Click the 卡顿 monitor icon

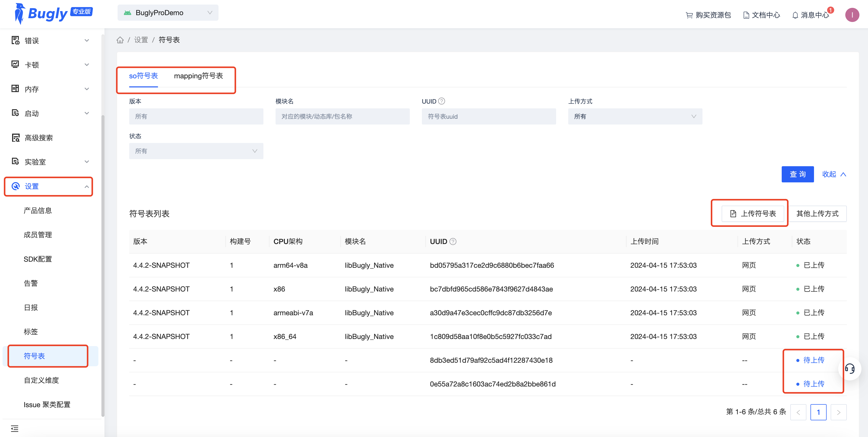(15, 64)
